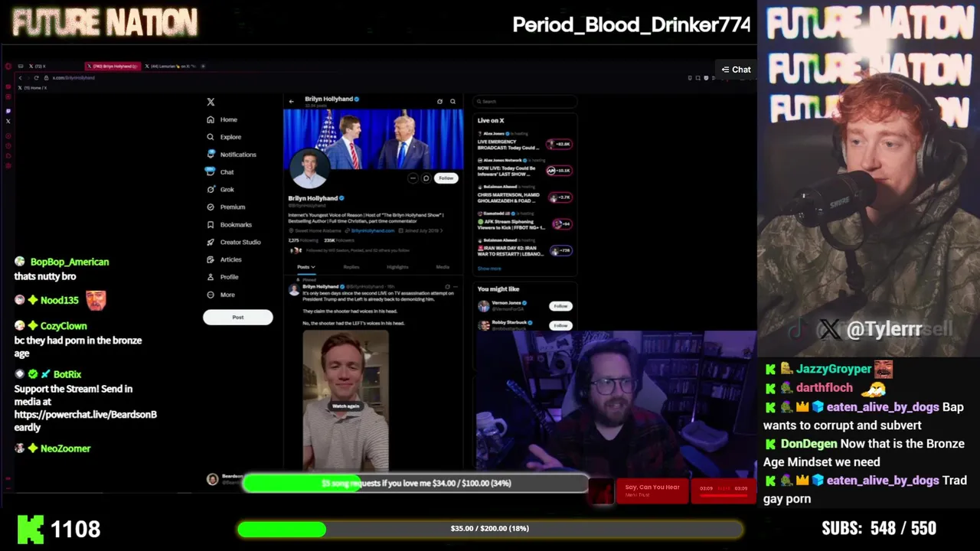Click the song requests progress bar
The height and width of the screenshot is (551, 980).
pos(416,483)
